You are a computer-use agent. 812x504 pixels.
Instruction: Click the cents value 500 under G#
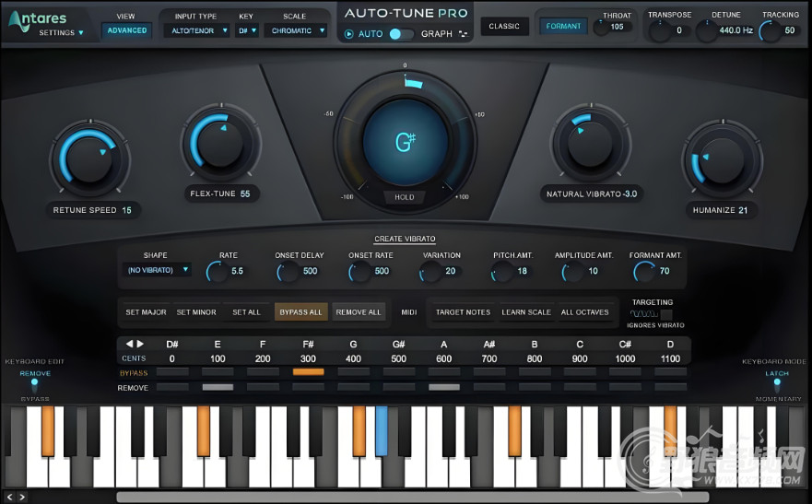(x=399, y=358)
